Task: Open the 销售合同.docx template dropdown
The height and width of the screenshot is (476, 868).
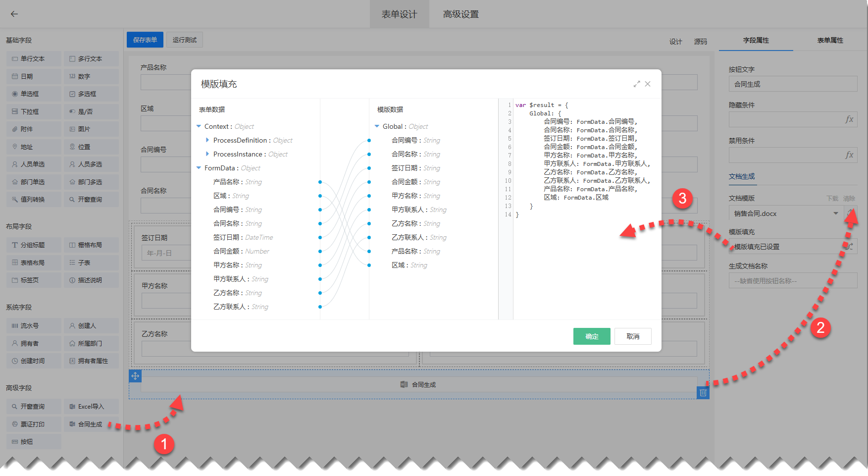Action: pyautogui.click(x=835, y=213)
